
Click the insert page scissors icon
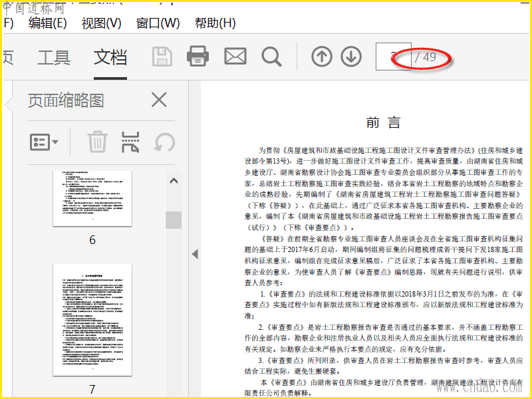pos(130,142)
